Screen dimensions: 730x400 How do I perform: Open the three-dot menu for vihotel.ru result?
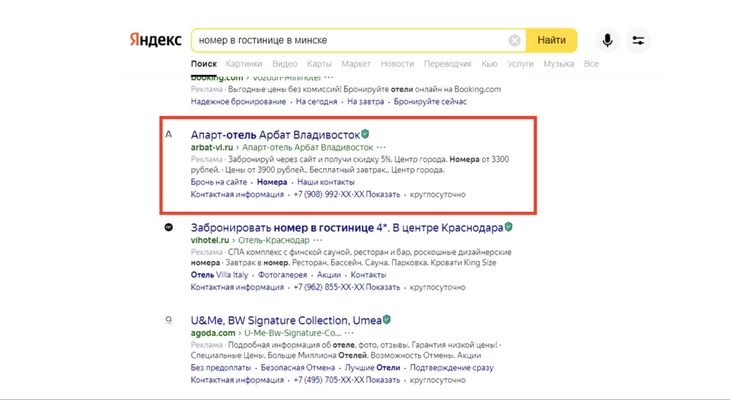(x=318, y=240)
